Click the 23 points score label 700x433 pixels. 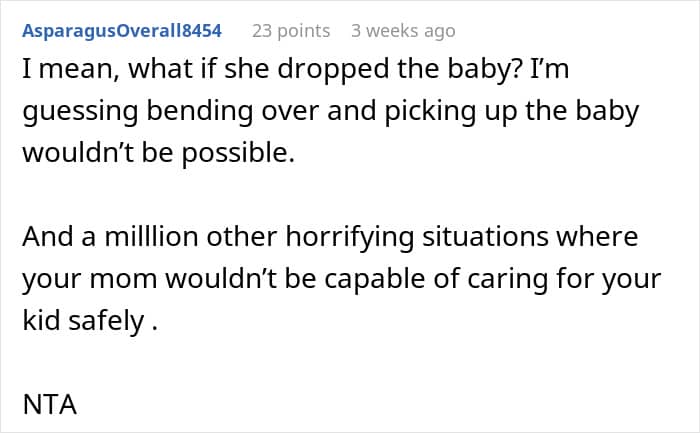291,31
